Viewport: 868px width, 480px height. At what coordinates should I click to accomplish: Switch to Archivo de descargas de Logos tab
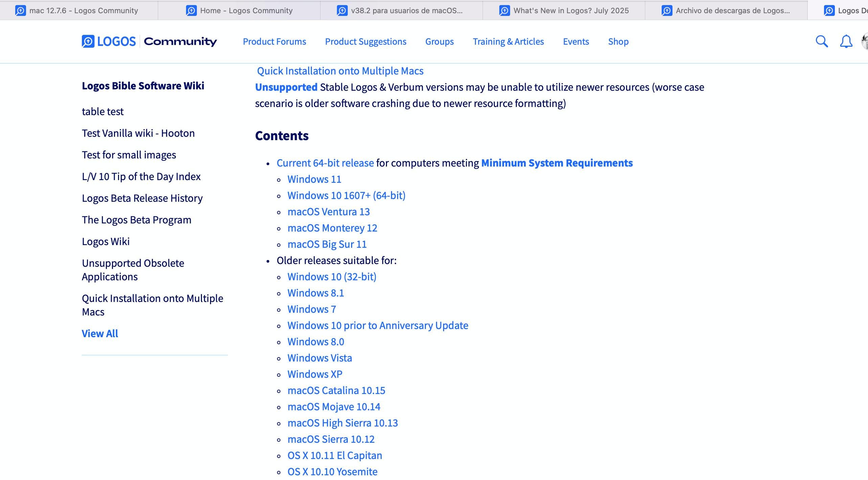tap(726, 10)
